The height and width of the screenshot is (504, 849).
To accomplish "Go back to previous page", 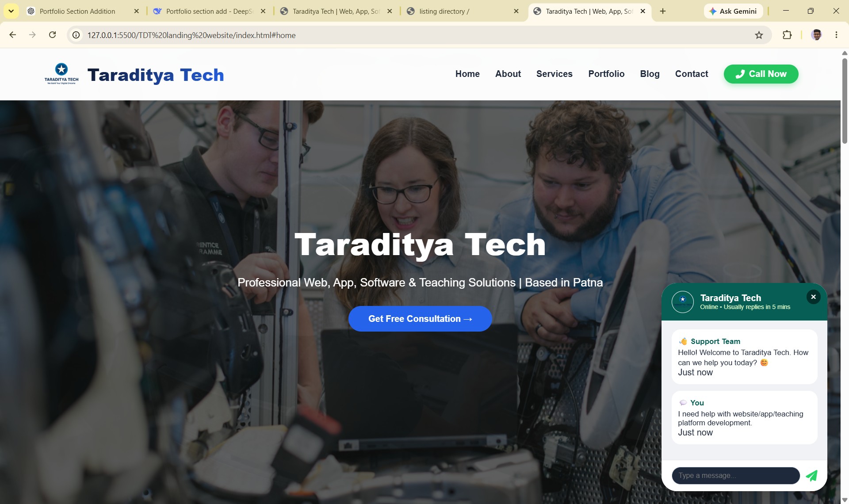I will [13, 35].
